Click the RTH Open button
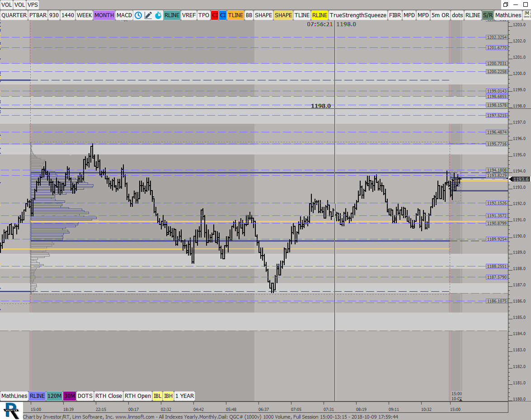 click(x=137, y=396)
